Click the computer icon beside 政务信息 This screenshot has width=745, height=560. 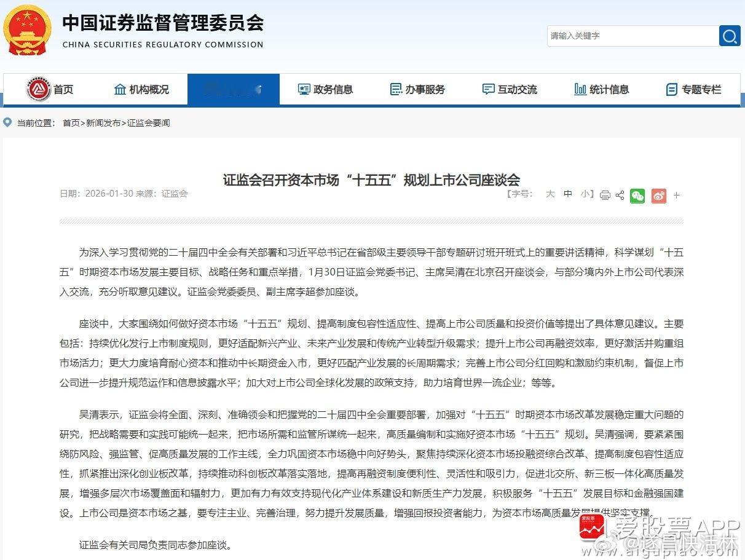[x=303, y=89]
